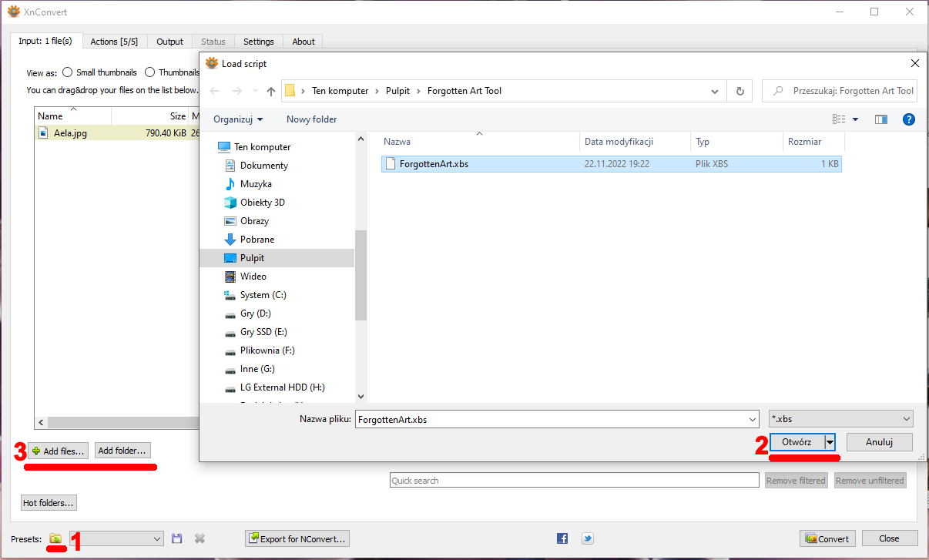Click the back arrow in Load script dialog
The image size is (929, 560).
pos(215,91)
